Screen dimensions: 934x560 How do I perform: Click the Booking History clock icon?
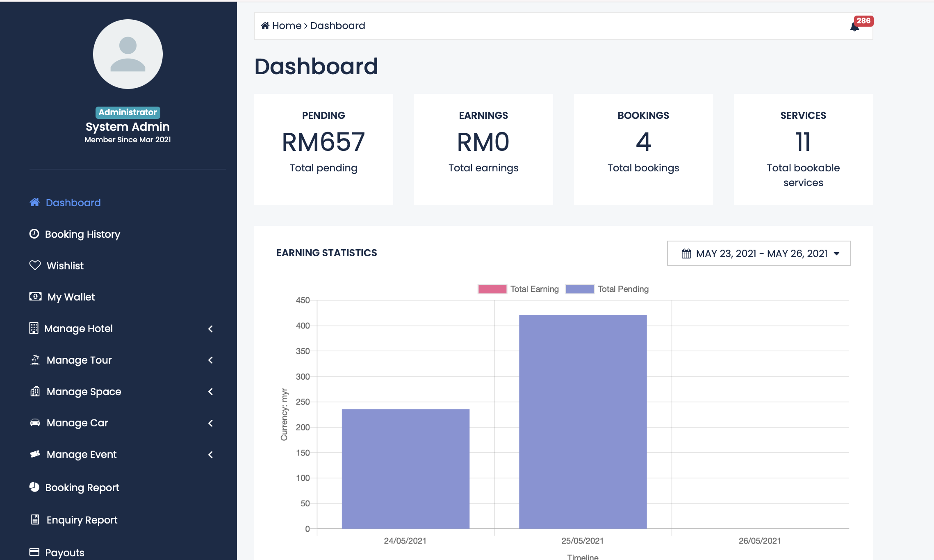34,234
